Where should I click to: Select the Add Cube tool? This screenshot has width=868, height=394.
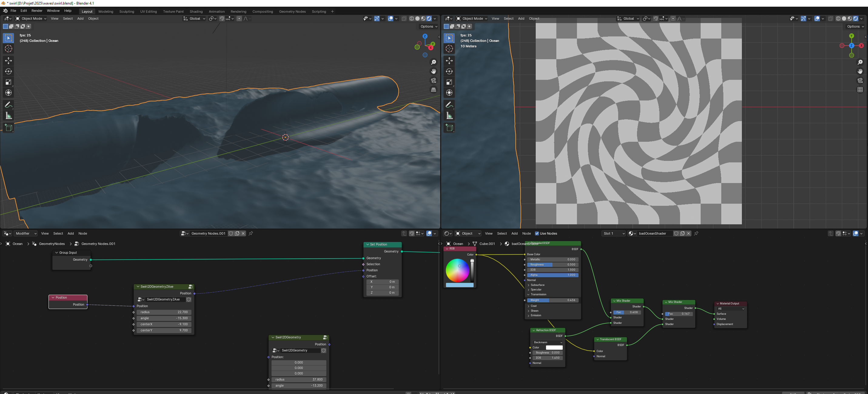[8, 128]
